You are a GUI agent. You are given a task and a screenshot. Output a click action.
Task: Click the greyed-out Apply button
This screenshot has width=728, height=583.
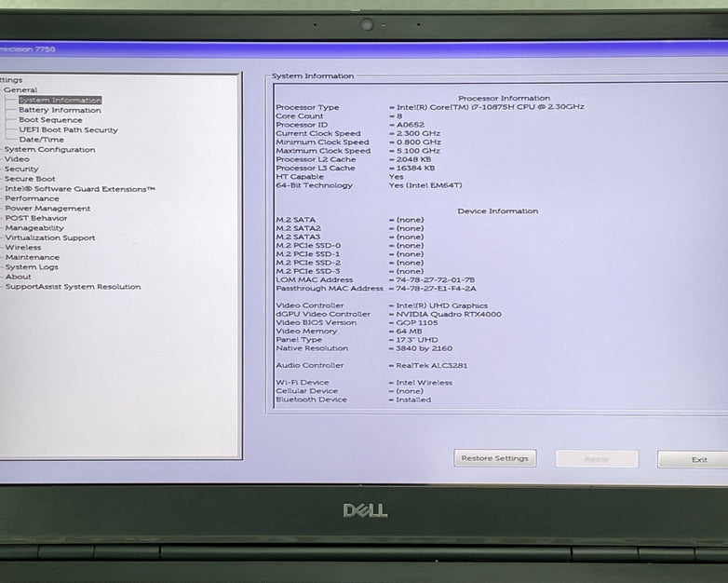click(597, 459)
